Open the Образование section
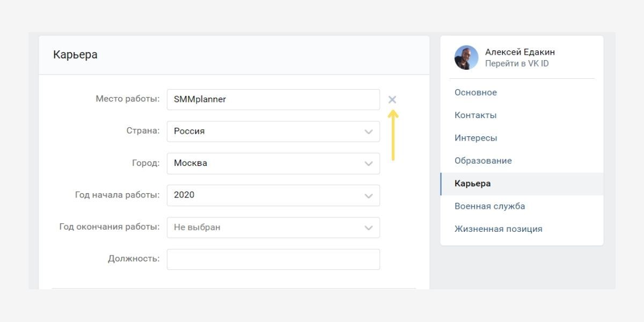This screenshot has height=322, width=644. point(483,160)
